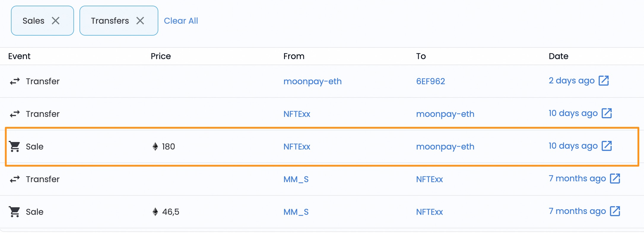
Task: Open external link icon for 7 months ago transfer
Action: click(x=615, y=179)
